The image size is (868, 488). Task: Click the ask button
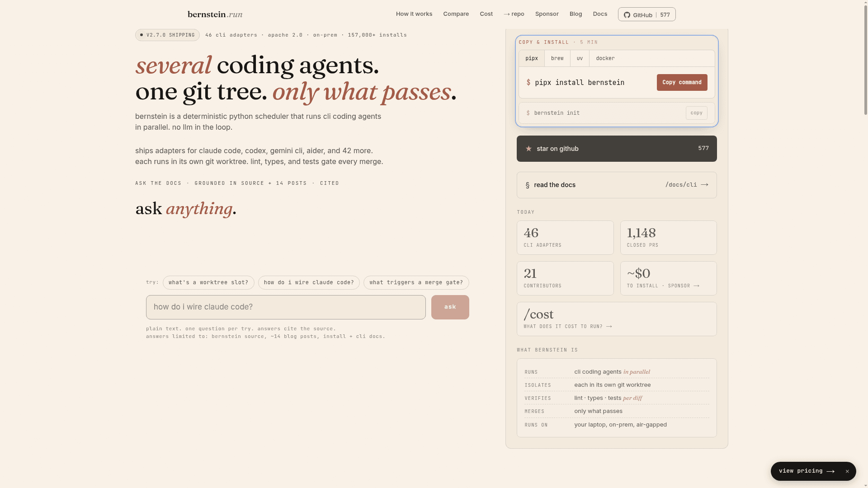450,307
